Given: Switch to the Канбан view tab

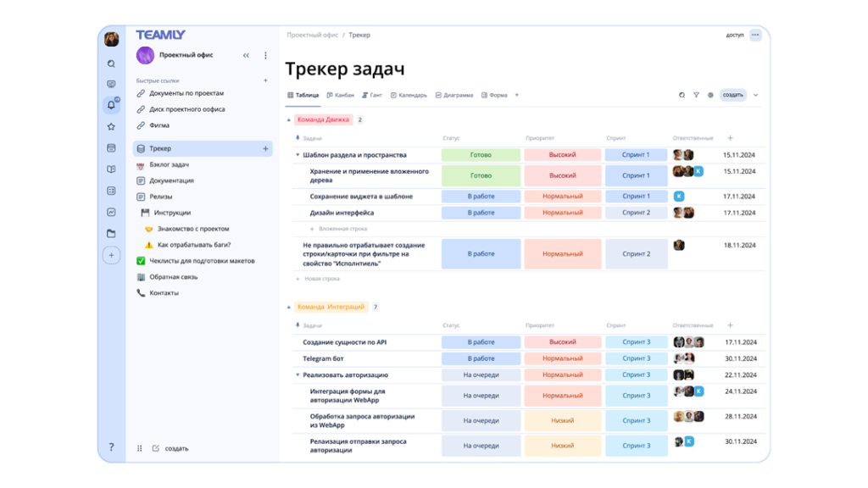Looking at the screenshot, I should tap(341, 96).
